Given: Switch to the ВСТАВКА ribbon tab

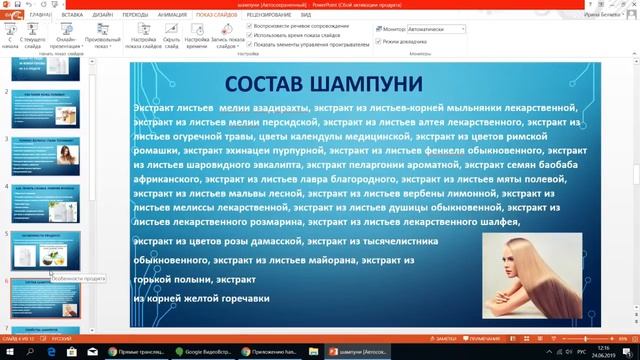Looking at the screenshot, I should point(72,15).
